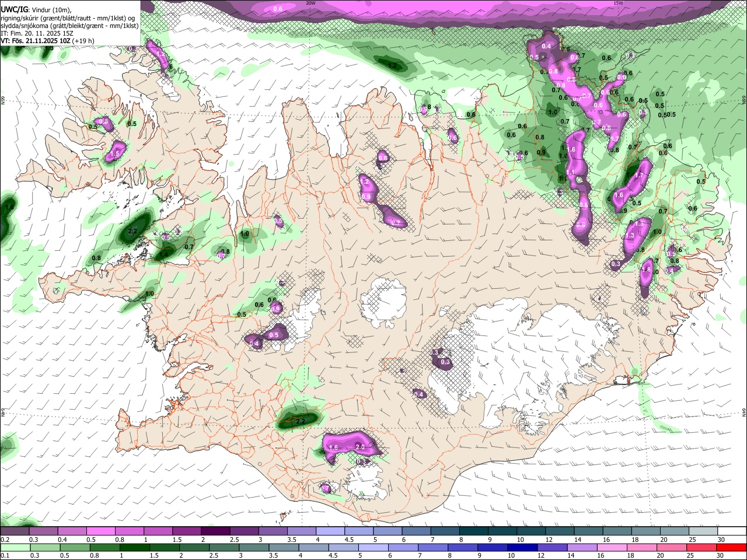The height and width of the screenshot is (560, 747).
Task: Click the '0.1' label on the rain scale
Action: (5, 555)
